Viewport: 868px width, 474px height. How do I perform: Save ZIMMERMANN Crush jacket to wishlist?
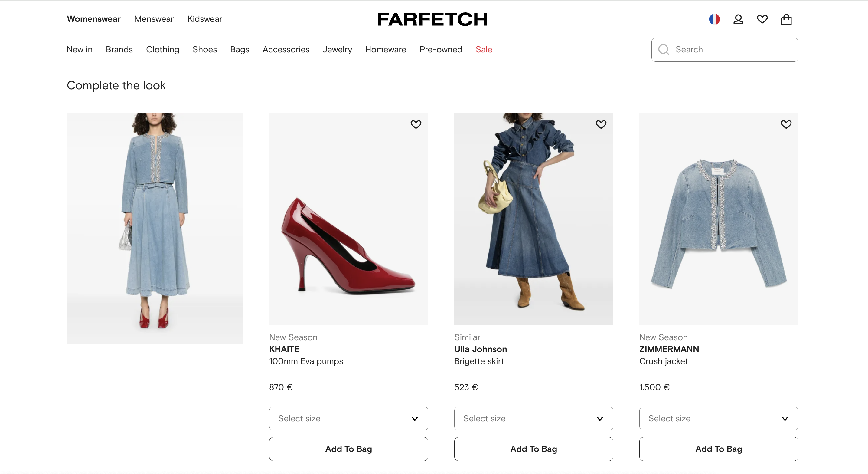[786, 124]
